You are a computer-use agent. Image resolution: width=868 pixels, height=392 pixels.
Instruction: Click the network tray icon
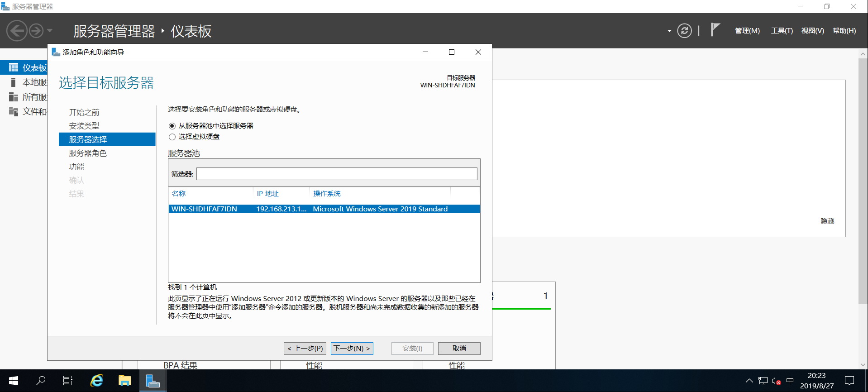[763, 381]
